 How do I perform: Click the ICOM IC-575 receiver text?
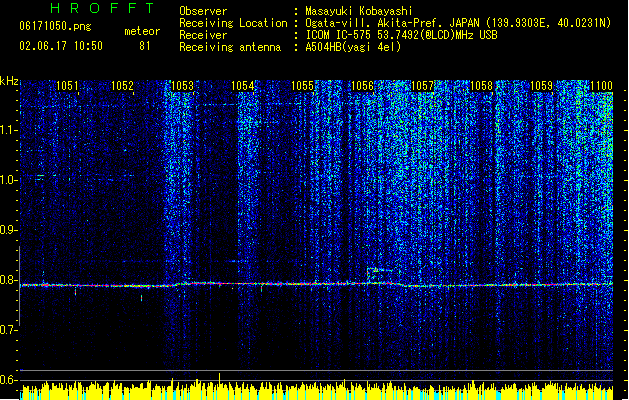pos(401,35)
